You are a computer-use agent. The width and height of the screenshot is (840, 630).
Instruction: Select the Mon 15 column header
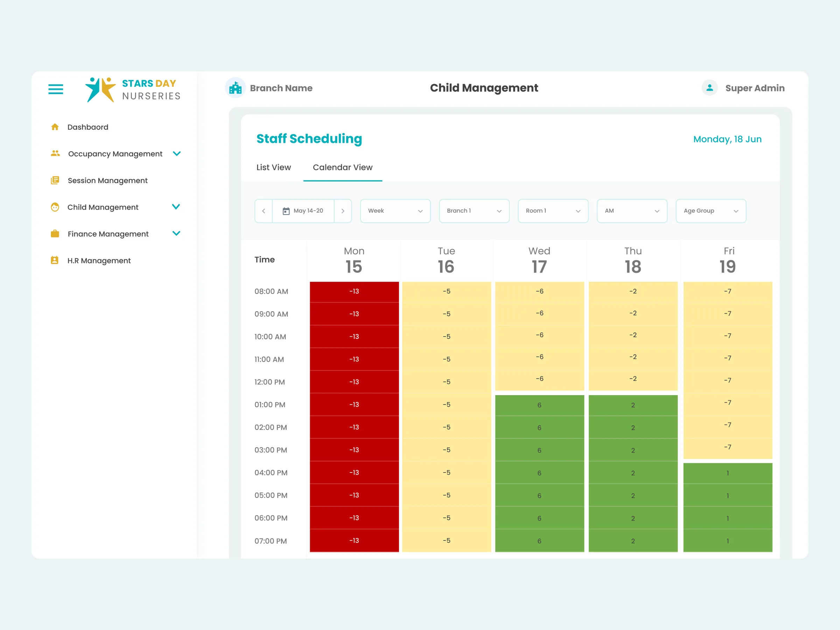354,260
